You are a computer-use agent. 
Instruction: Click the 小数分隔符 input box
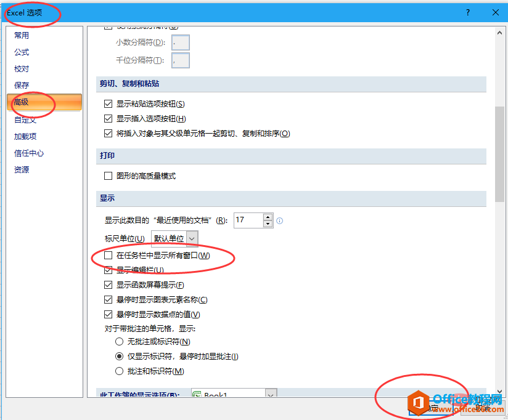pos(181,42)
